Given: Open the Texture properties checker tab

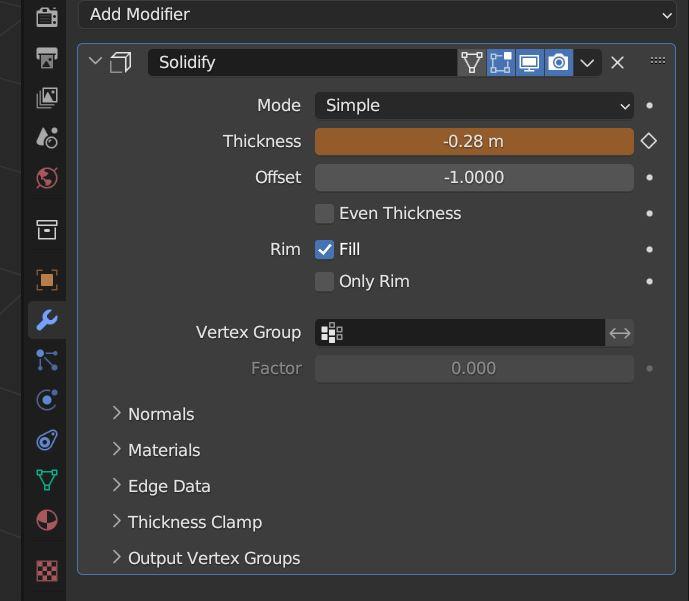Looking at the screenshot, I should (x=47, y=571).
